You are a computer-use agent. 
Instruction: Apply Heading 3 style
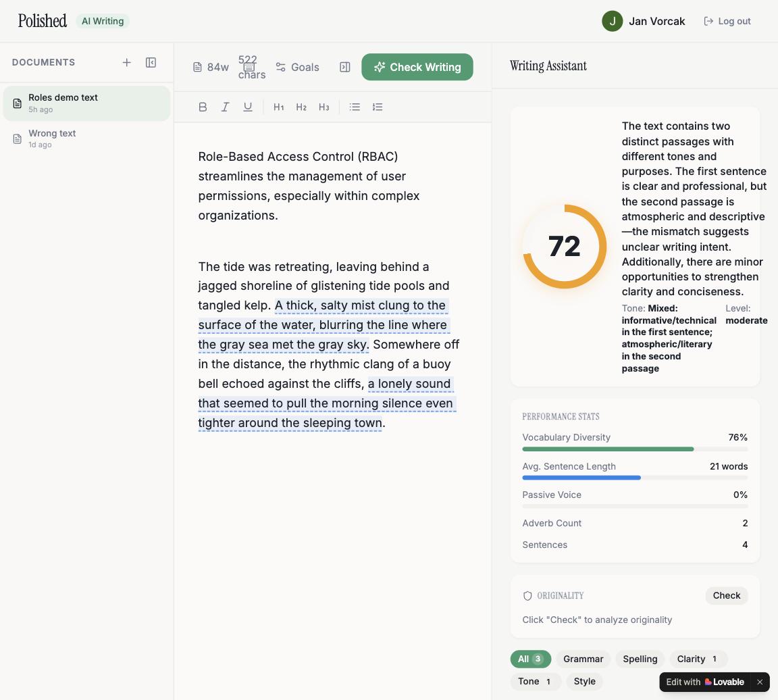(324, 107)
